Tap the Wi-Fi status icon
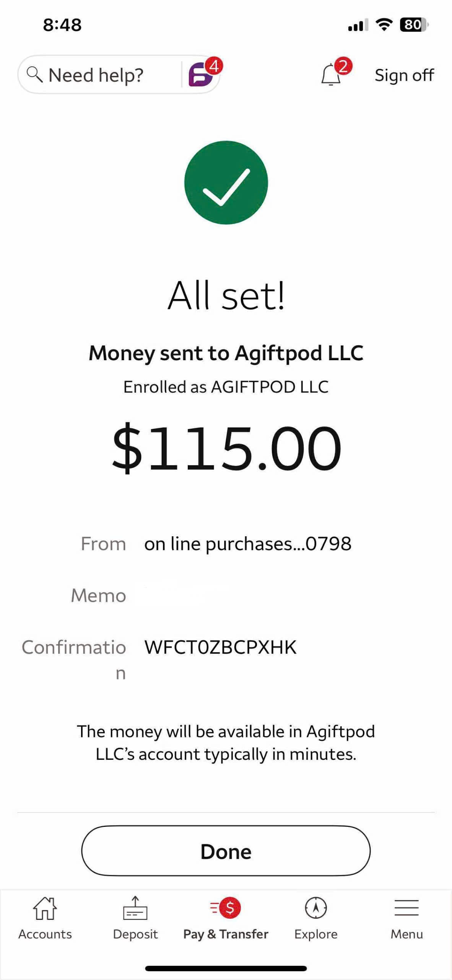Viewport: 452px width, 980px height. [384, 24]
